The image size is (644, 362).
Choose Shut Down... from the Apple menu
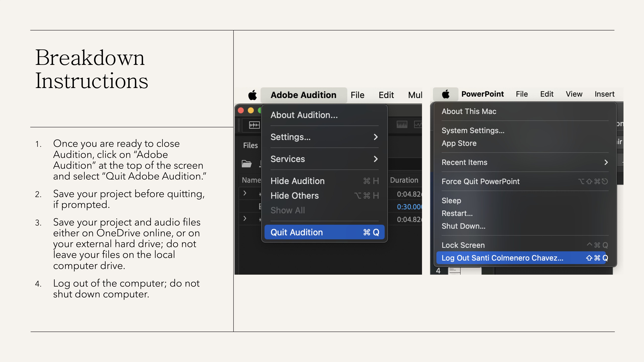pyautogui.click(x=525, y=226)
